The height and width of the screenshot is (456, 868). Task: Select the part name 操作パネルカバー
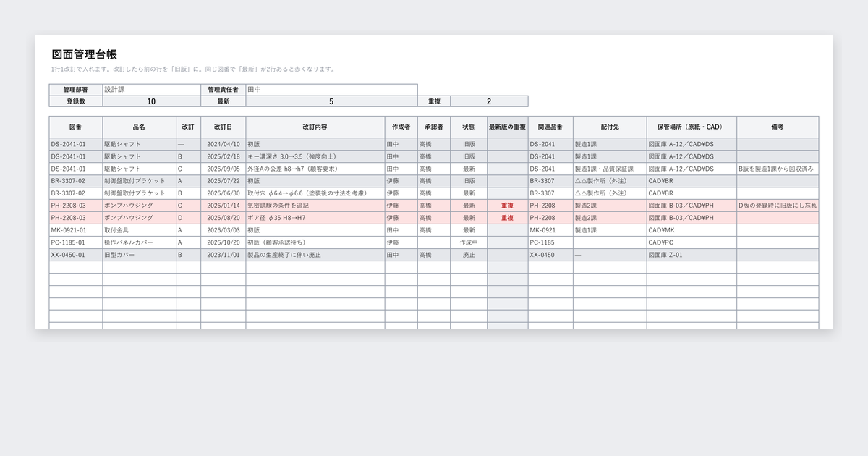(x=140, y=242)
